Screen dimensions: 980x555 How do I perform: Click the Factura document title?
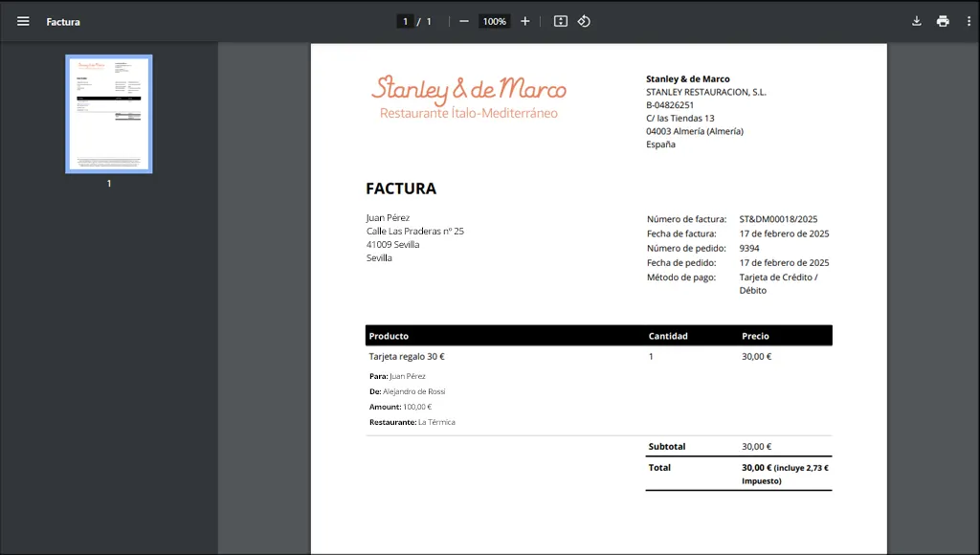pyautogui.click(x=63, y=22)
